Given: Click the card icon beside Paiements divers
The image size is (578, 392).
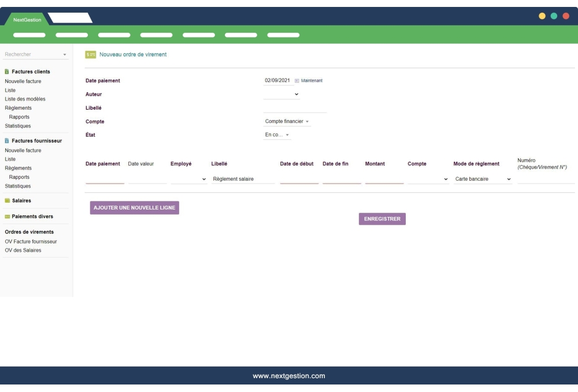Looking at the screenshot, I should tap(7, 216).
